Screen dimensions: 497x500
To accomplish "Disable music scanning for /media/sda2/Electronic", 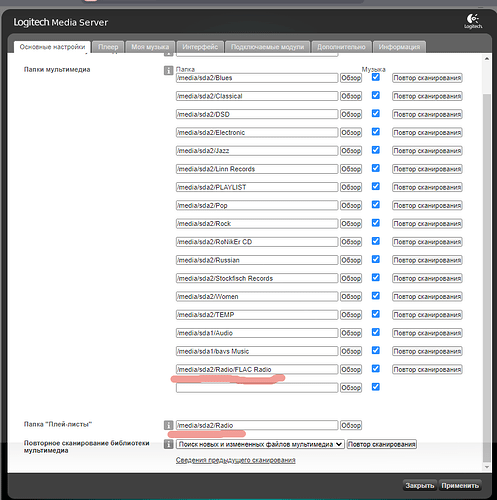I will (376, 132).
